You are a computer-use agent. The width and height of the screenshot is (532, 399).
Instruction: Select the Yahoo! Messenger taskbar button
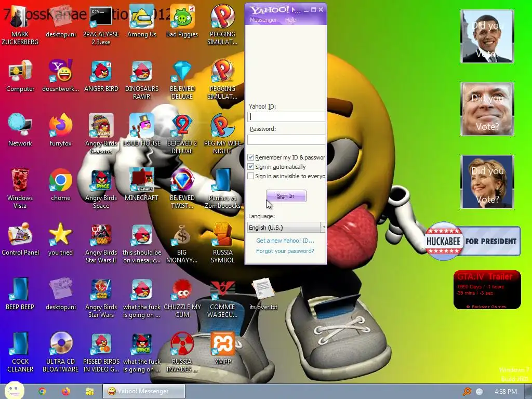[x=144, y=391]
